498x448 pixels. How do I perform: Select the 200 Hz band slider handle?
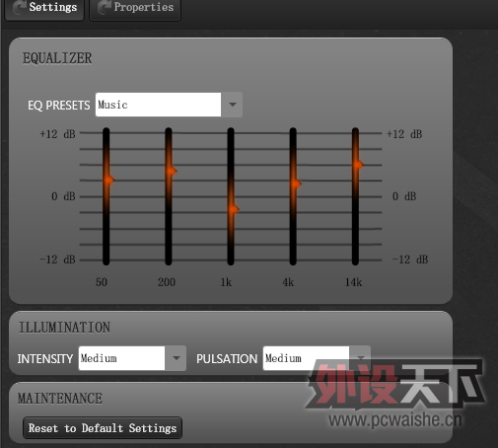172,171
